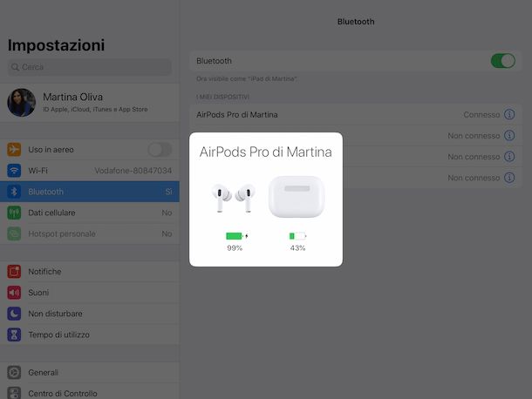The width and height of the screenshot is (532, 399).
Task: Open the Wi-Fi sidebar row label
Action: click(38, 171)
